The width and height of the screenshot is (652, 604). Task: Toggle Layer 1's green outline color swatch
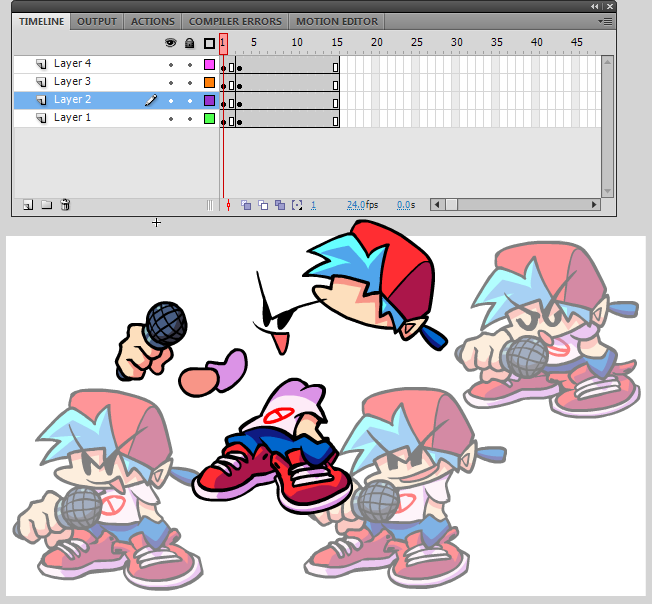coord(210,118)
